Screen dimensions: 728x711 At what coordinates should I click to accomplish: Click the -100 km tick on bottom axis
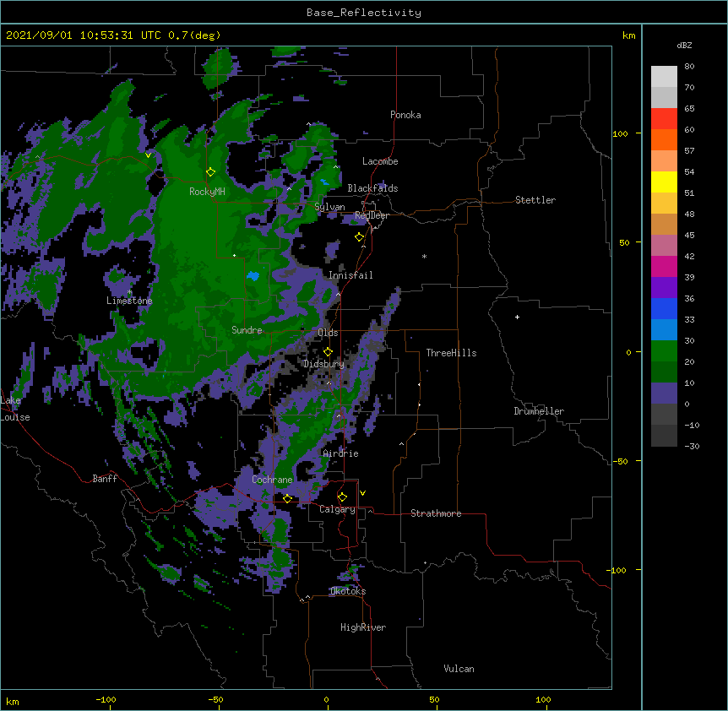click(x=106, y=699)
